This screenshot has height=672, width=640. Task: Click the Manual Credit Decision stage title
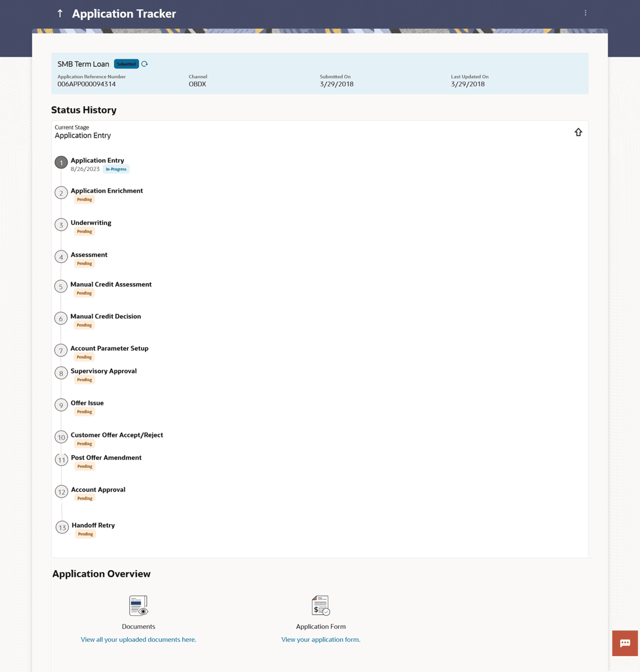coord(106,316)
